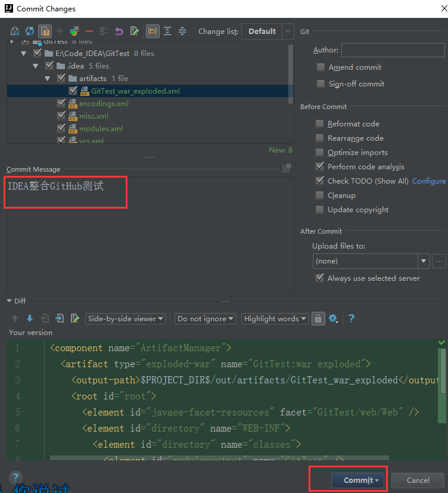Open commit message history icon
Screen dimensions: 448x493
[287, 168]
